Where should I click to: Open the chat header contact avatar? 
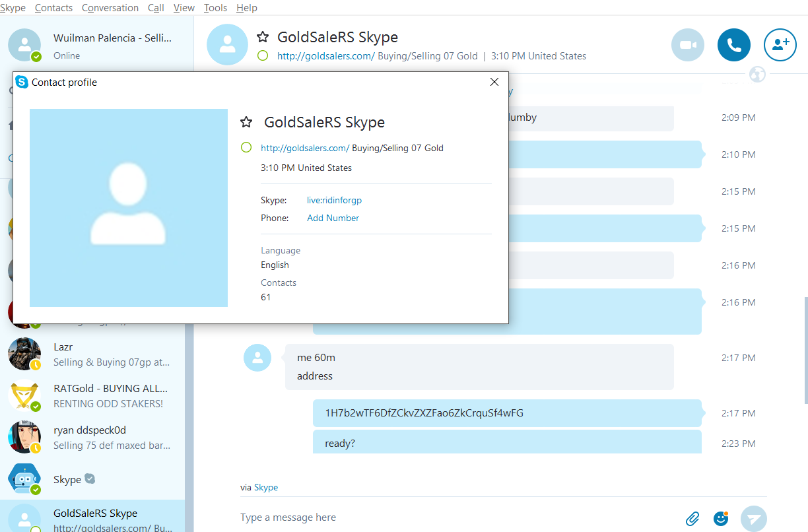[x=227, y=45]
